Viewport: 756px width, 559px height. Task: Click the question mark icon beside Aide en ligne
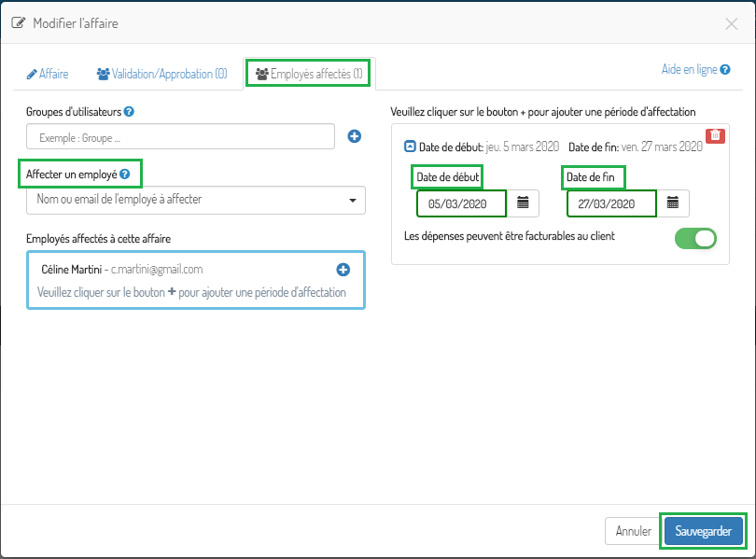tap(725, 70)
